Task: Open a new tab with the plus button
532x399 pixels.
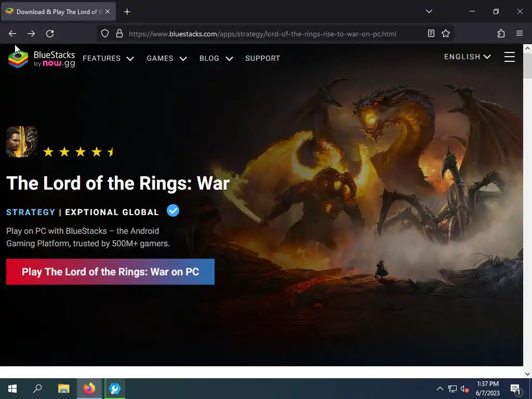Action: pos(127,12)
